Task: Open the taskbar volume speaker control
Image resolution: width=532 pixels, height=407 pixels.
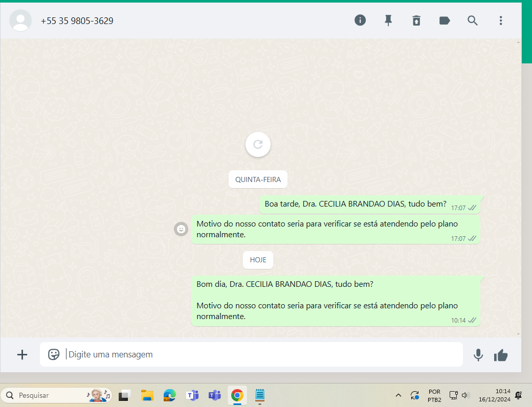Action: click(x=465, y=395)
